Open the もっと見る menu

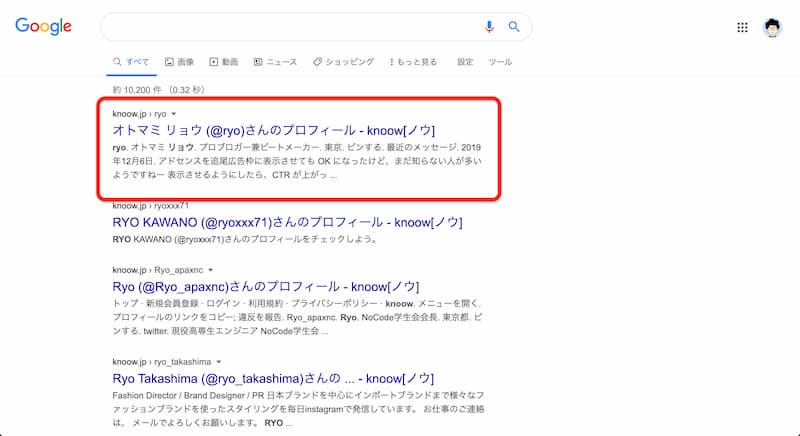pos(413,62)
